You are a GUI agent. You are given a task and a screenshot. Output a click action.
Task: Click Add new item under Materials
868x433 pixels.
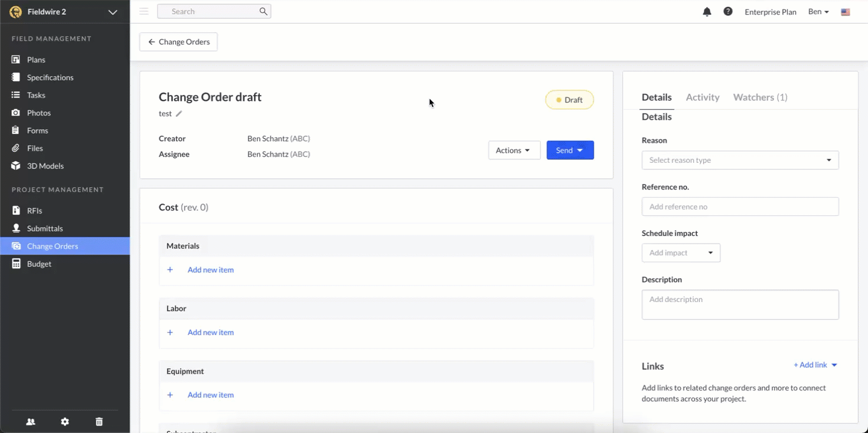click(x=210, y=270)
